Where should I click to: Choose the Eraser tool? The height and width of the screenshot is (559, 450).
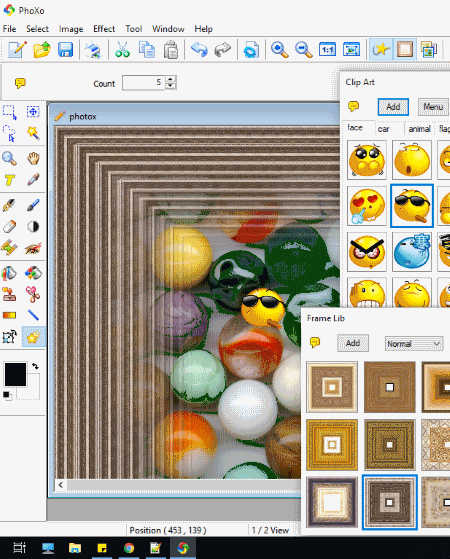[x=10, y=226]
